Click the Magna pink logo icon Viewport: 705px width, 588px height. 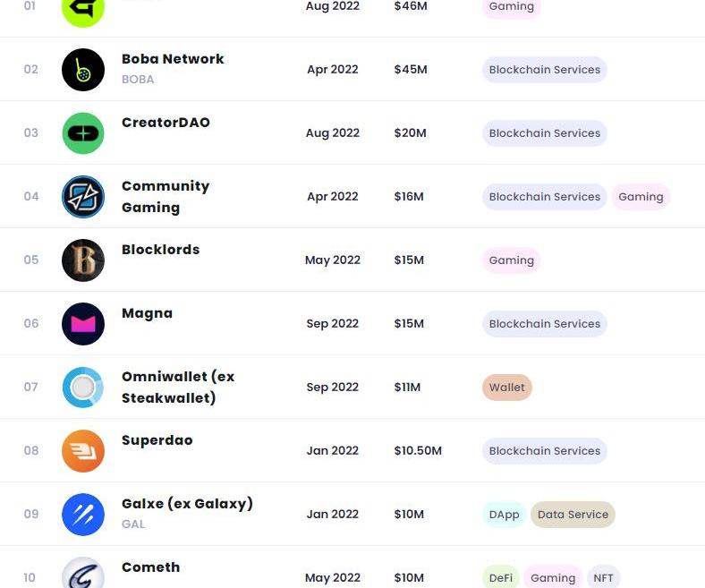pos(83,324)
